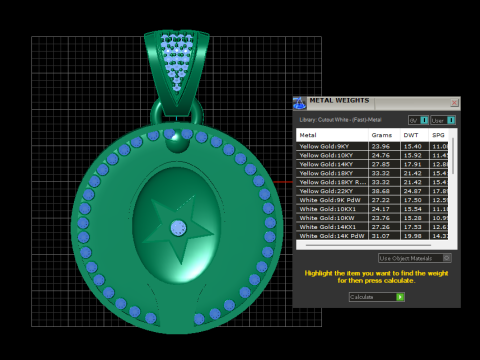Select the Yellow Gold:14KY row
Screen dimensions: 480x360
coord(372,164)
